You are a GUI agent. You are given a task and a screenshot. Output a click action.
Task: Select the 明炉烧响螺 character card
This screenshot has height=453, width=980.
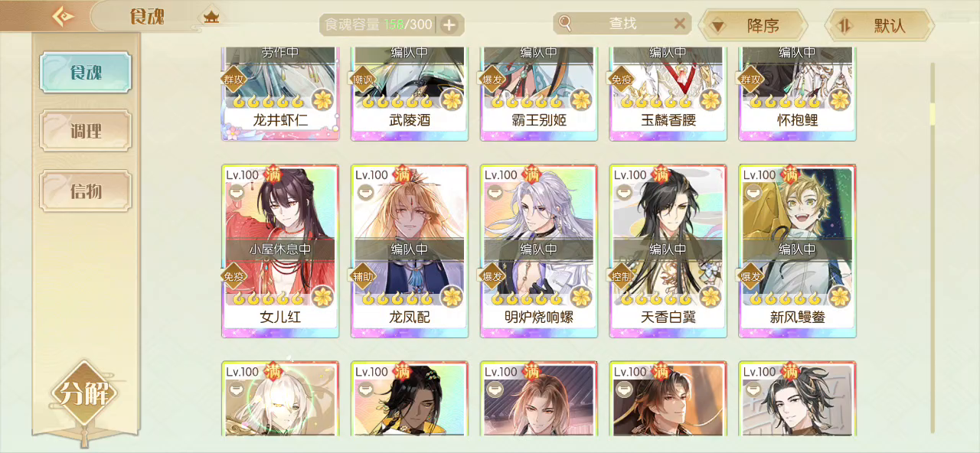click(539, 251)
